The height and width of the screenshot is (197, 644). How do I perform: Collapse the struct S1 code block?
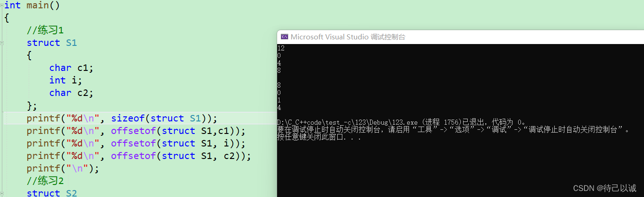coord(2,43)
